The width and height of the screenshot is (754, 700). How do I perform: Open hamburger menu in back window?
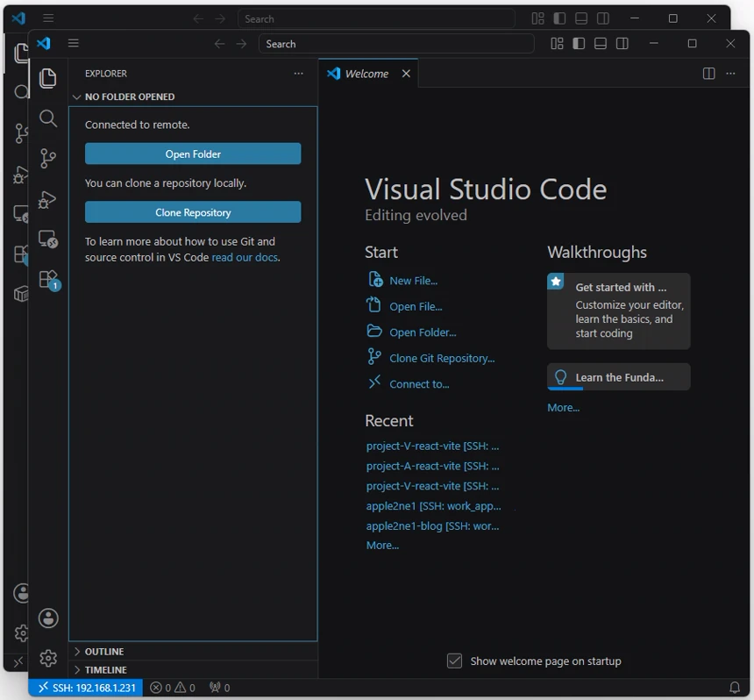click(x=48, y=18)
